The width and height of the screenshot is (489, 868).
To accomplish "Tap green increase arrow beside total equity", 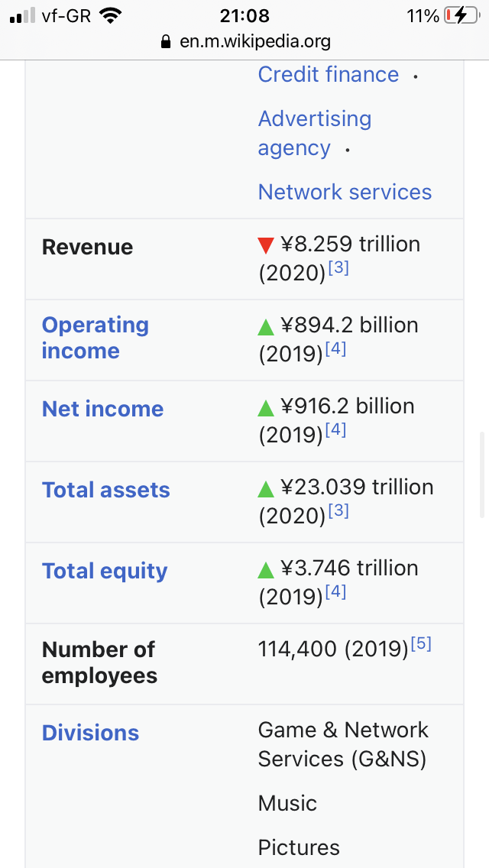I will [266, 570].
